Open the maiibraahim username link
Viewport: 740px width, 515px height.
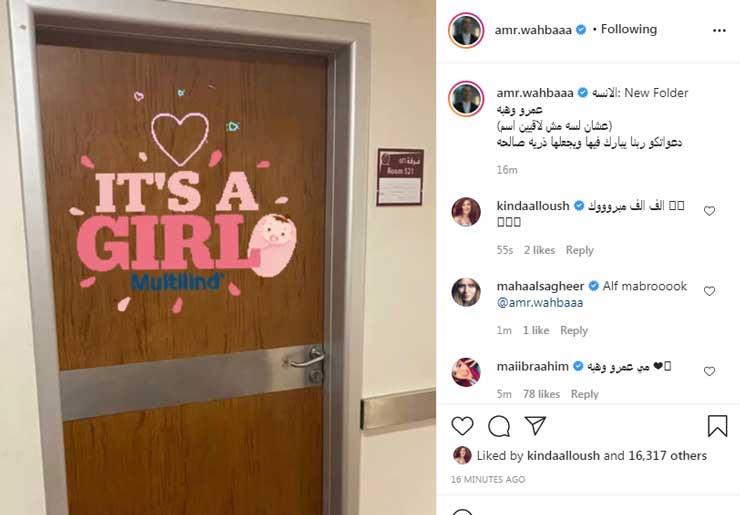click(532, 366)
